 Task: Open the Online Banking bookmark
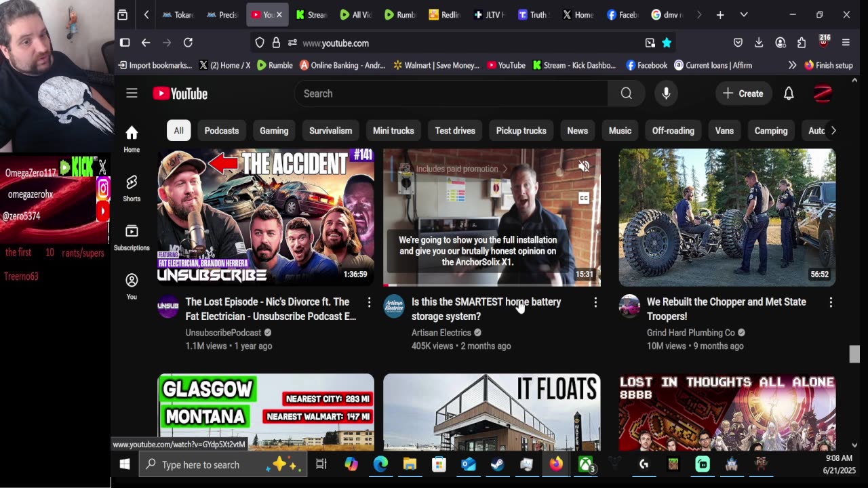343,65
